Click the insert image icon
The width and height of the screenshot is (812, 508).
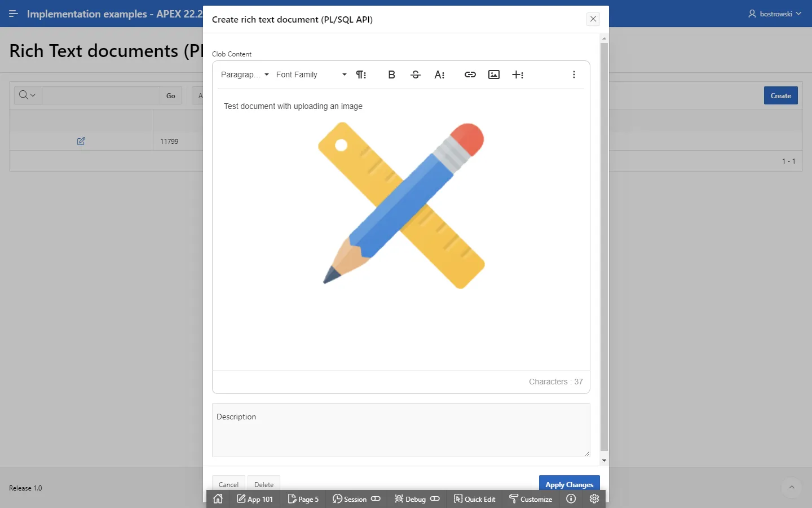pos(494,75)
